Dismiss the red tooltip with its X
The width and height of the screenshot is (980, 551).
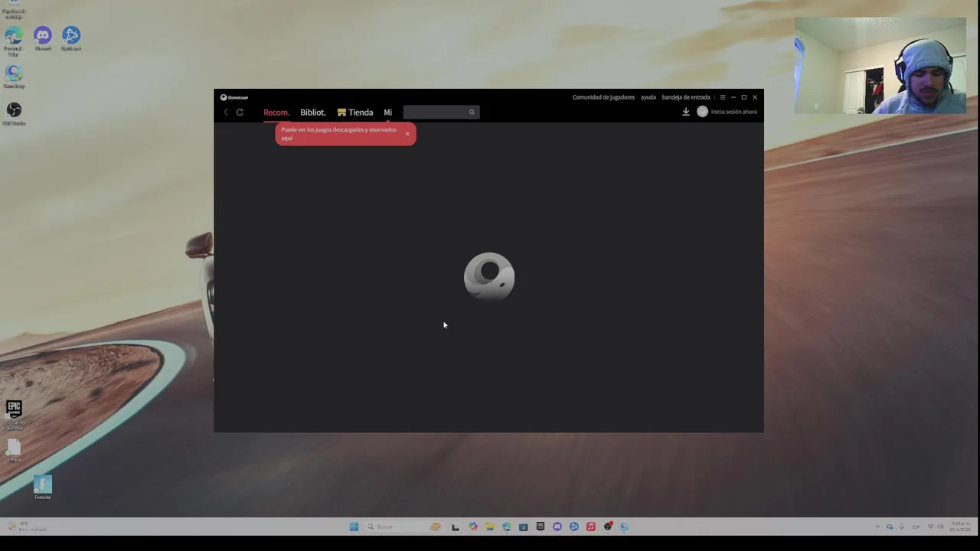(x=407, y=134)
